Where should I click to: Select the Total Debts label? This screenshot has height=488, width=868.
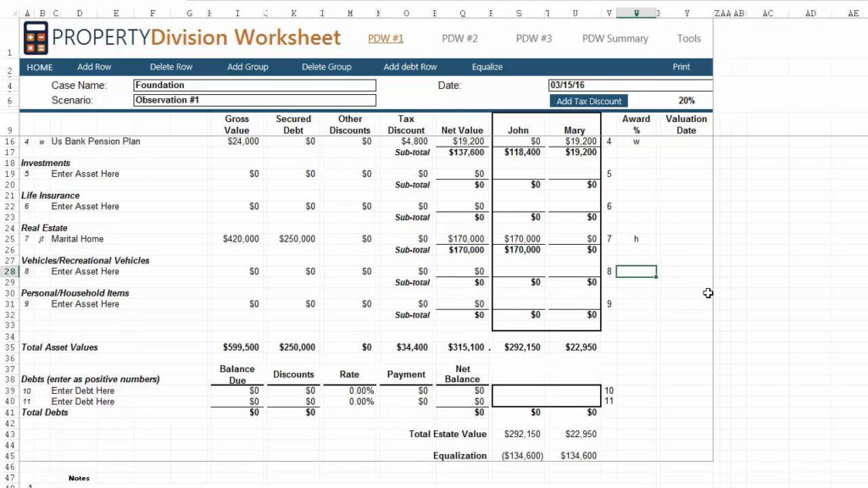point(45,413)
